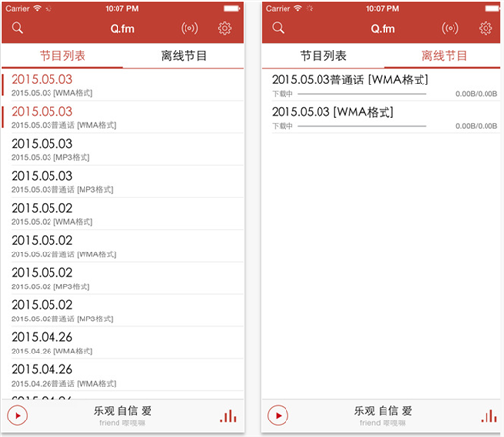Tap equalizer bars icon on the left screen
This screenshot has width=504, height=437.
click(228, 416)
